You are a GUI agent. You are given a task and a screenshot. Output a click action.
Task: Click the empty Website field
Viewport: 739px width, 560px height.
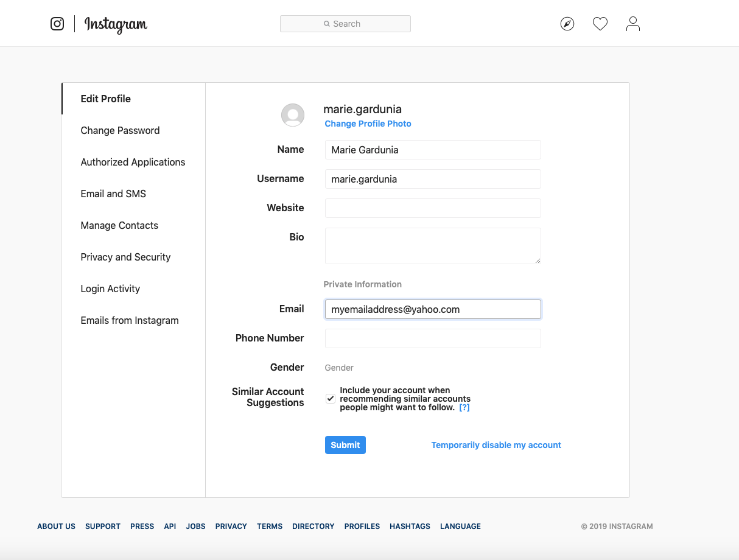(x=433, y=208)
